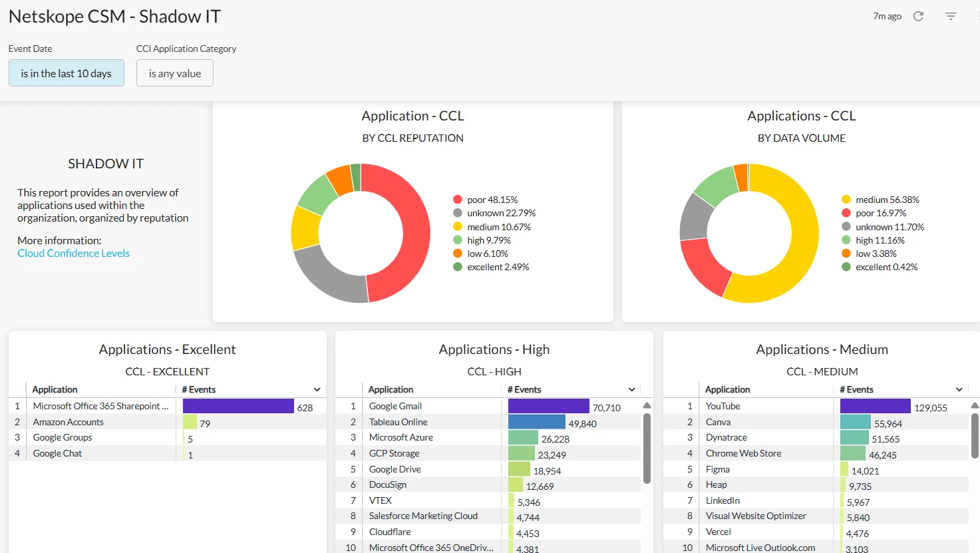Toggle the 'low 6.10%' legend entry
This screenshot has height=553, width=980.
click(x=480, y=254)
